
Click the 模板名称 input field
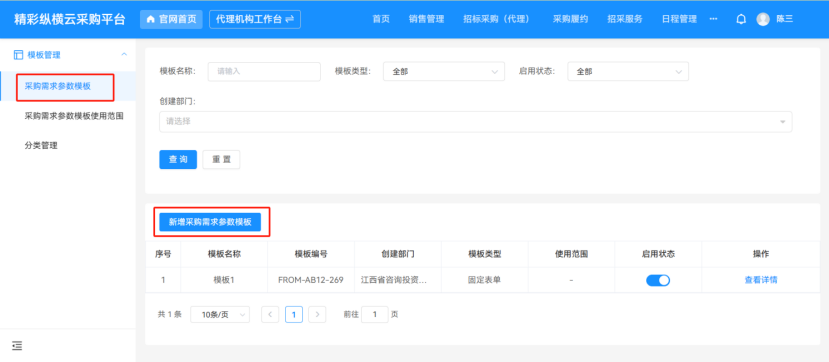[x=264, y=71]
